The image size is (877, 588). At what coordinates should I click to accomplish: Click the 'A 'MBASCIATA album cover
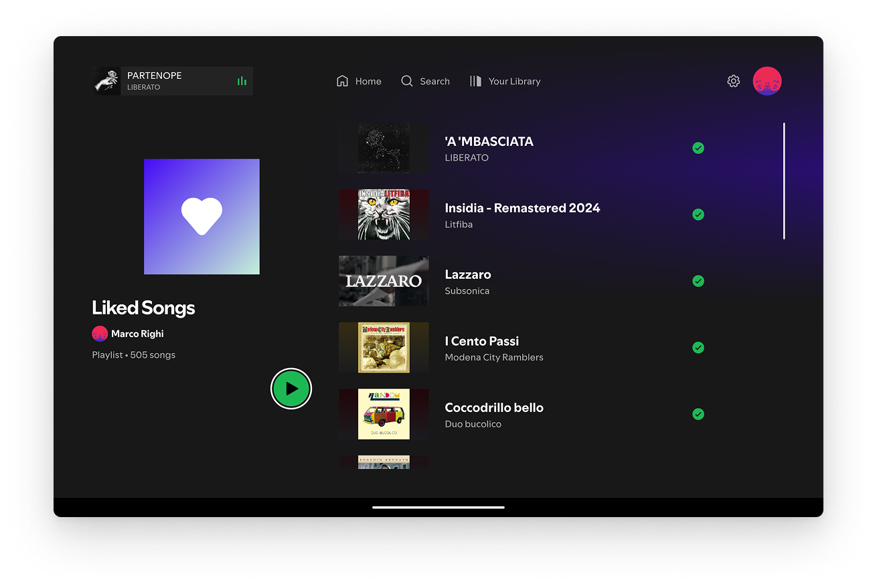[x=384, y=148]
